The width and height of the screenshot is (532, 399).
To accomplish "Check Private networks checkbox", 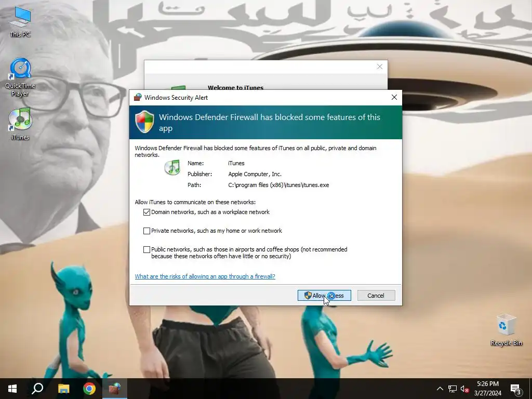I will point(147,231).
